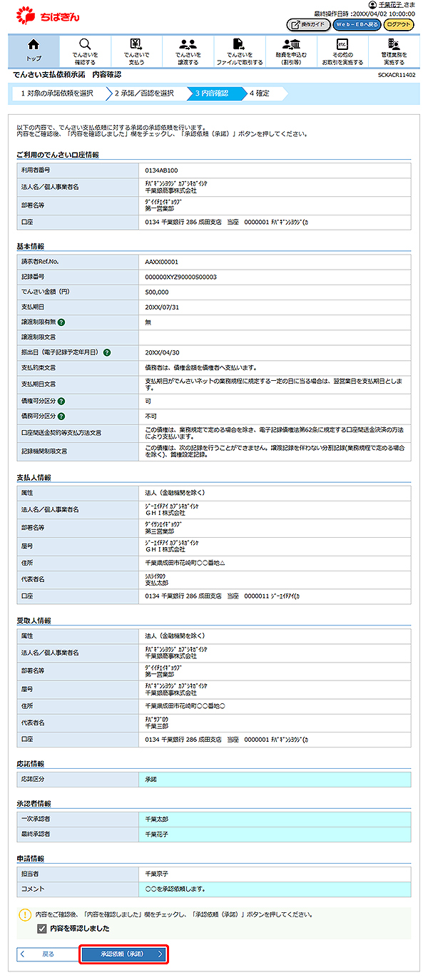The height and width of the screenshot is (980, 428).
Task: Click the 基本情報 section heading
Action: [x=30, y=246]
